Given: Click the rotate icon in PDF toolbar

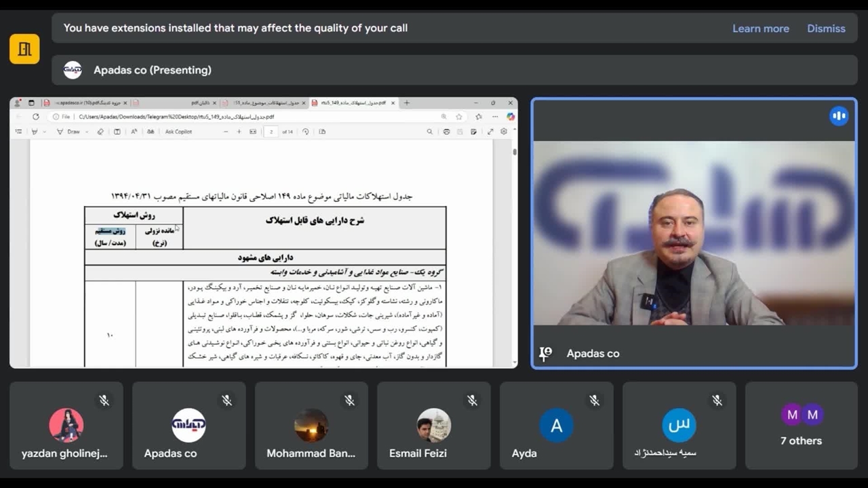Looking at the screenshot, I should click(x=305, y=131).
